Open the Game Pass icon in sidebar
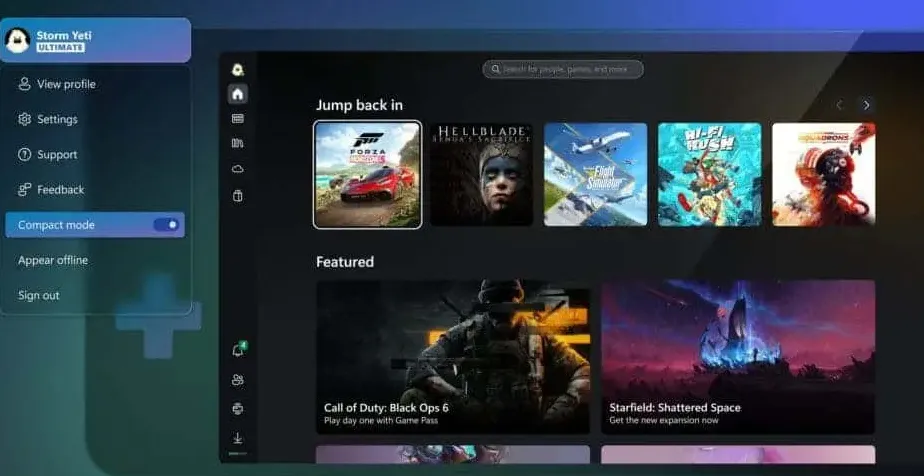Image resolution: width=924 pixels, height=476 pixels. point(237,118)
